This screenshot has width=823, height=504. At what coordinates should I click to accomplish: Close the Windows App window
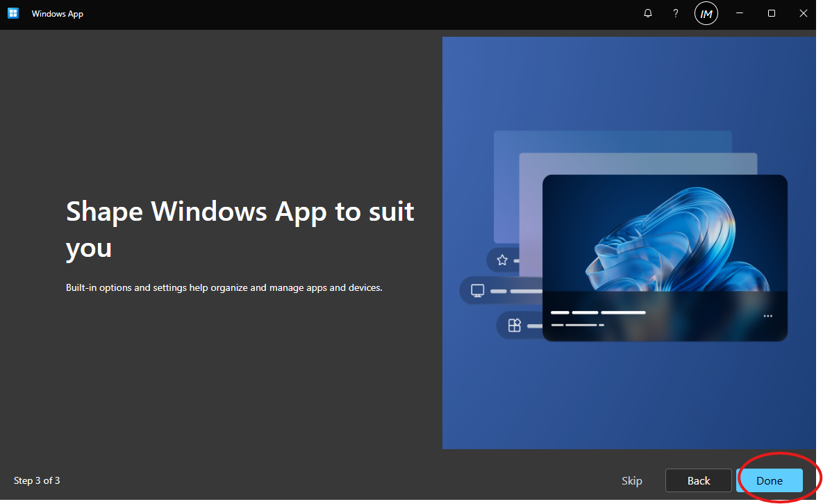click(804, 13)
